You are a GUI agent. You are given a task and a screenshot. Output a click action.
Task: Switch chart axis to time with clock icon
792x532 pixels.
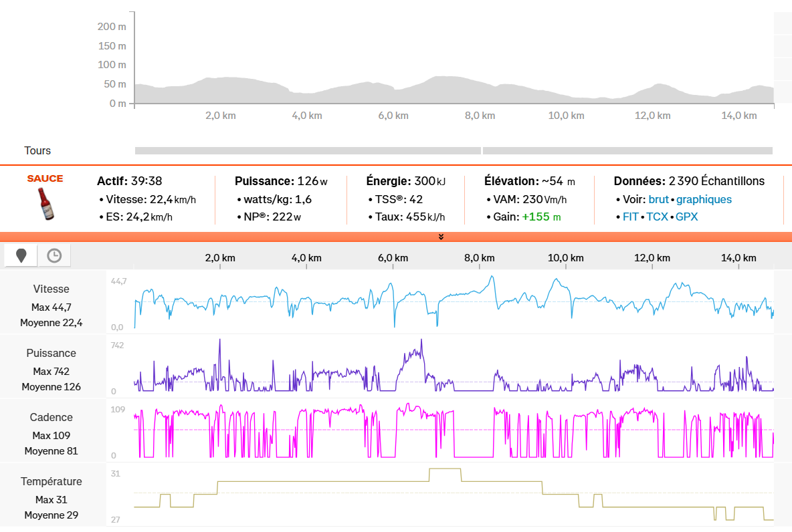pyautogui.click(x=54, y=255)
